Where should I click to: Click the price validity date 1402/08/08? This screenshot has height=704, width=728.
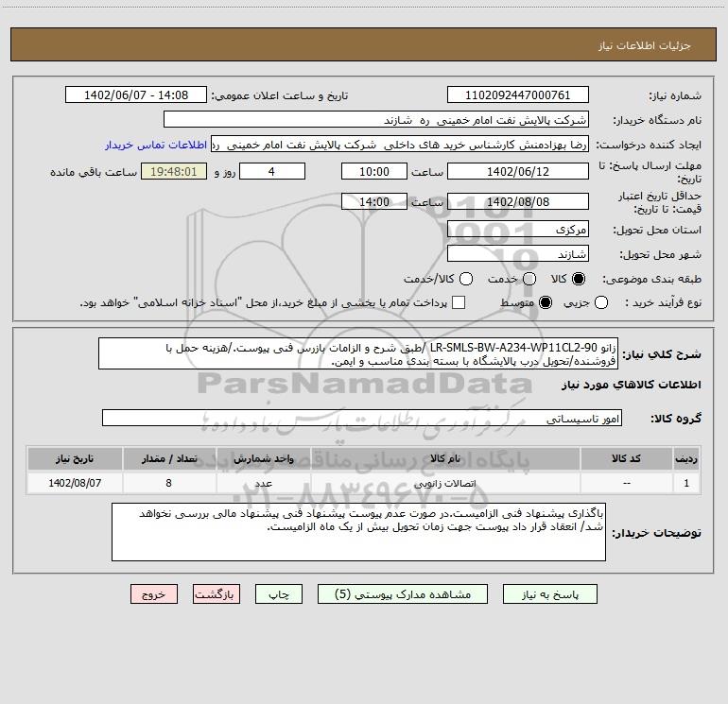tap(518, 202)
